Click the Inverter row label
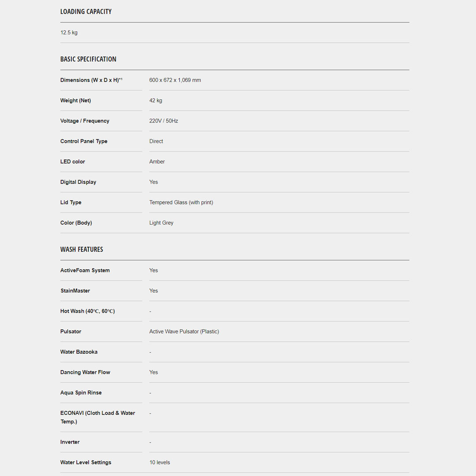The image size is (476, 476). pyautogui.click(x=70, y=442)
